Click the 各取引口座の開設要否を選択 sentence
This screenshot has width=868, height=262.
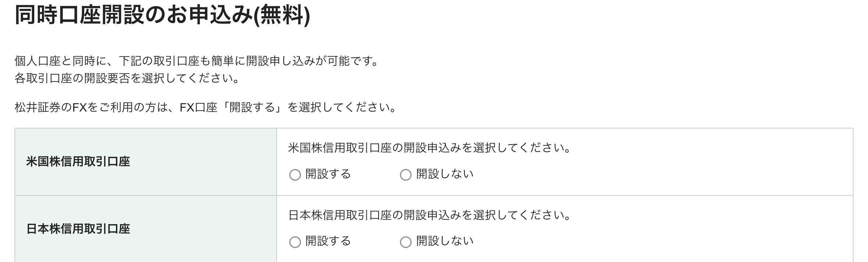click(127, 78)
